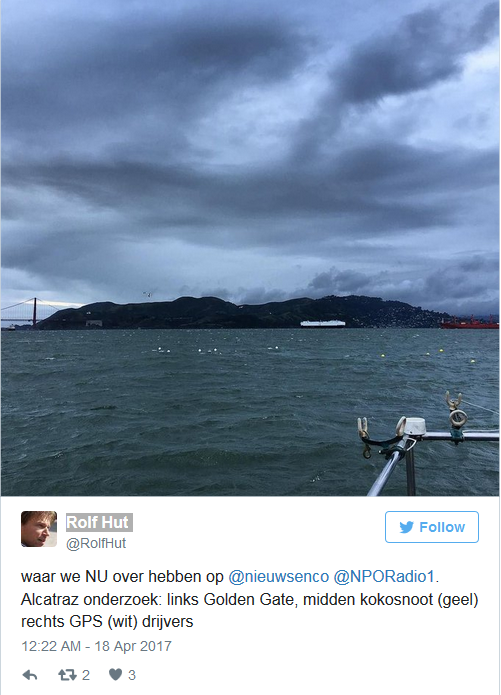Click the boat railing in the photo

pos(428,445)
